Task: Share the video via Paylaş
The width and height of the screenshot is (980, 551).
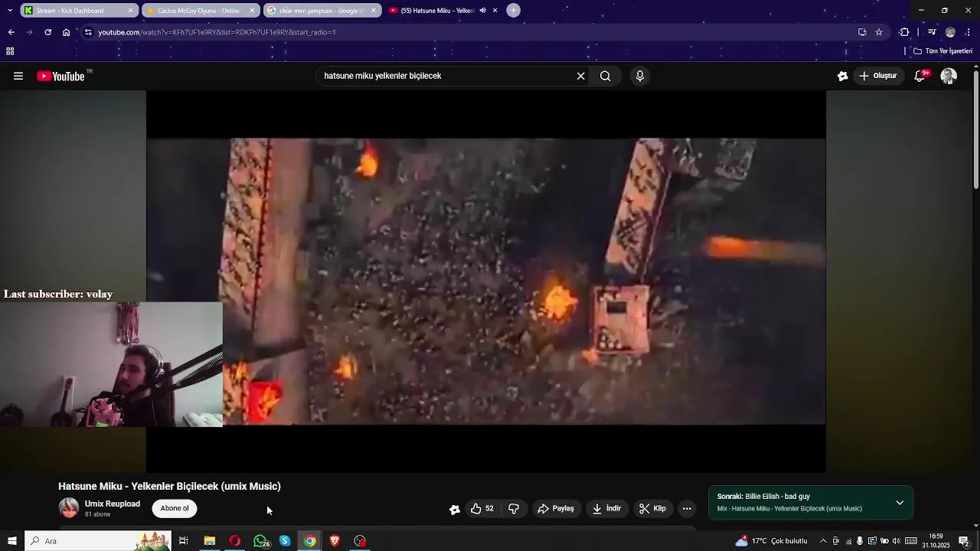Action: click(x=556, y=508)
